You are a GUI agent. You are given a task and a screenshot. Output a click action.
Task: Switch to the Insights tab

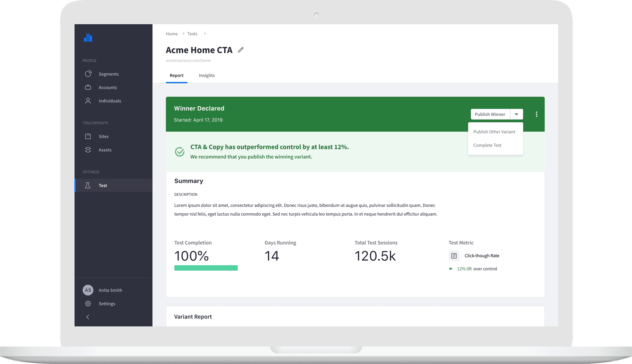pyautogui.click(x=207, y=75)
